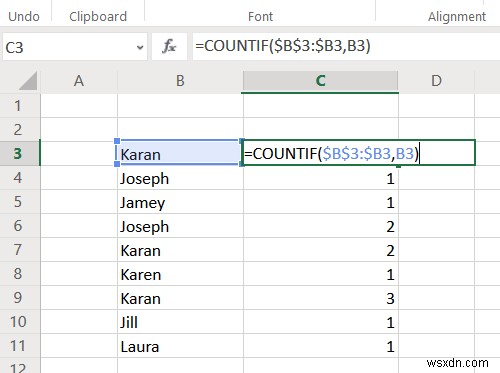Viewport: 500px width, 373px height.
Task: Click count value in Karen row
Action: (321, 273)
